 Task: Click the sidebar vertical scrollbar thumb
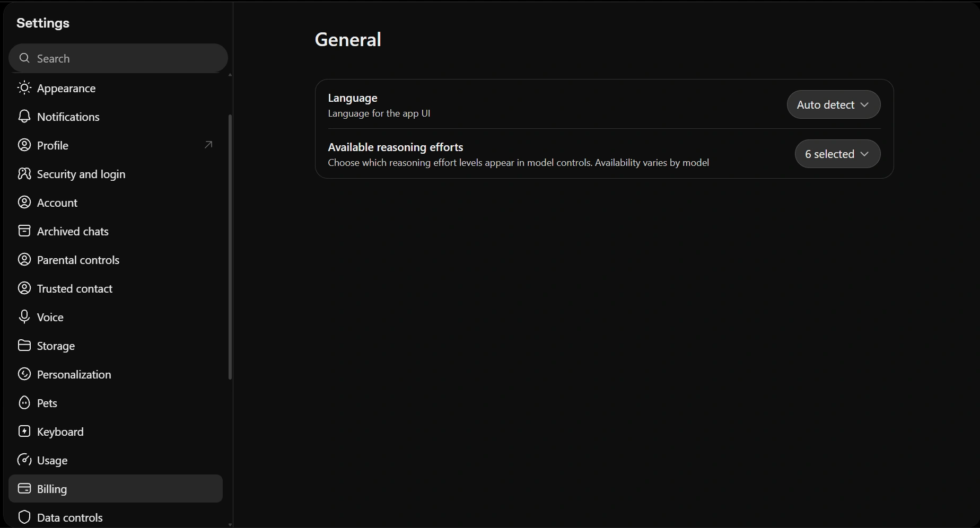point(230,247)
